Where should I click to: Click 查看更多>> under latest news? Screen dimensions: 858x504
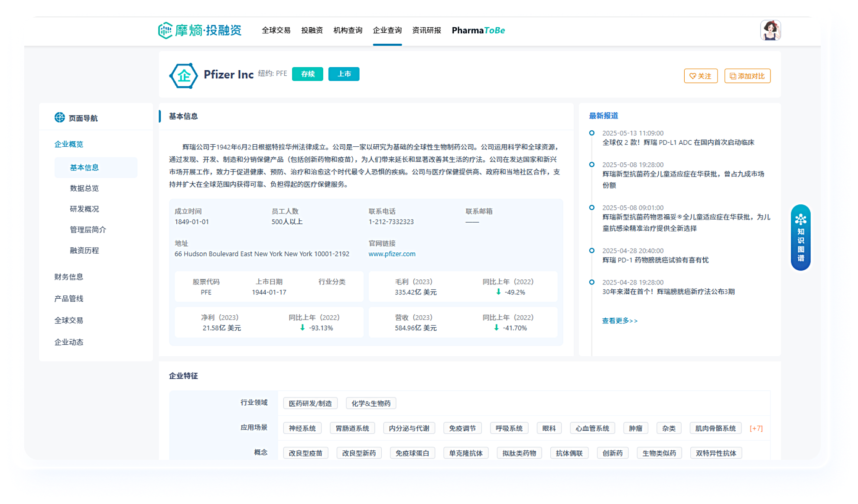[620, 320]
